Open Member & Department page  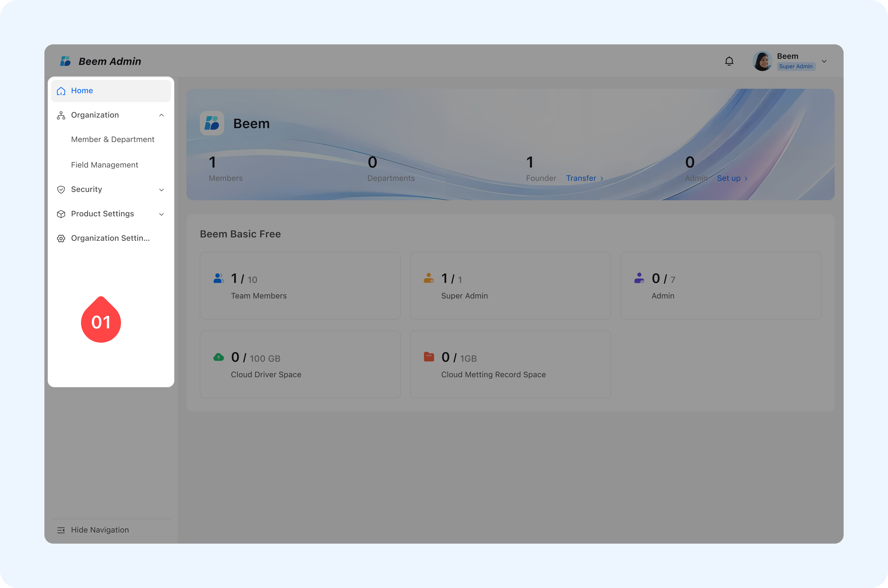pos(113,140)
